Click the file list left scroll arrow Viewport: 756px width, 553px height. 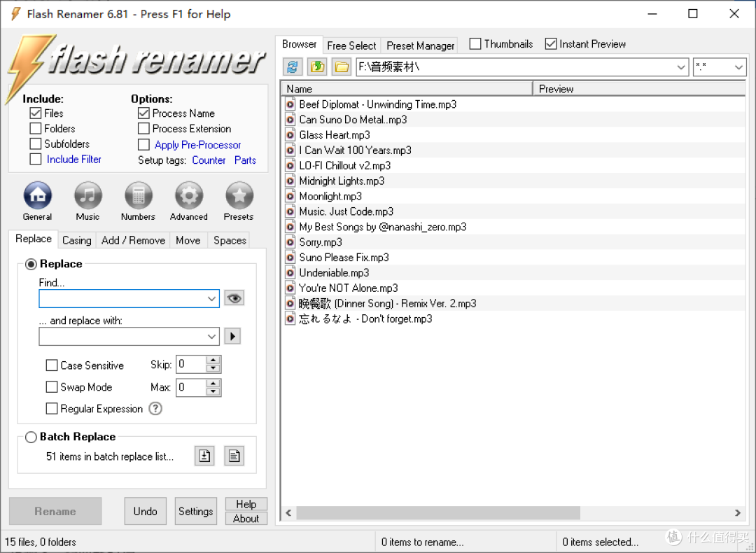(288, 513)
